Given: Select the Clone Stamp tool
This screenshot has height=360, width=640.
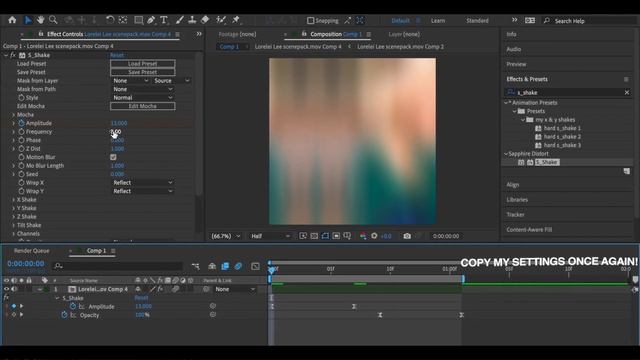Looking at the screenshot, I should point(192,20).
